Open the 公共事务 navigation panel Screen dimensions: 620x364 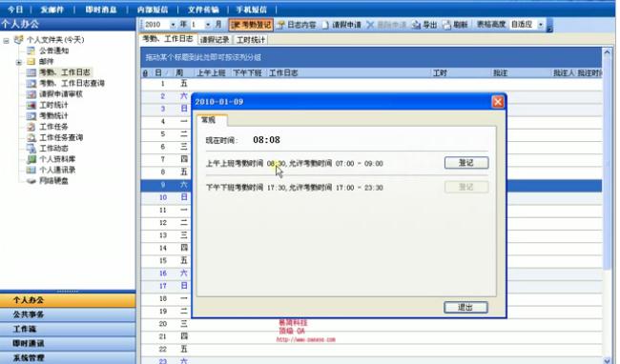coord(68,314)
